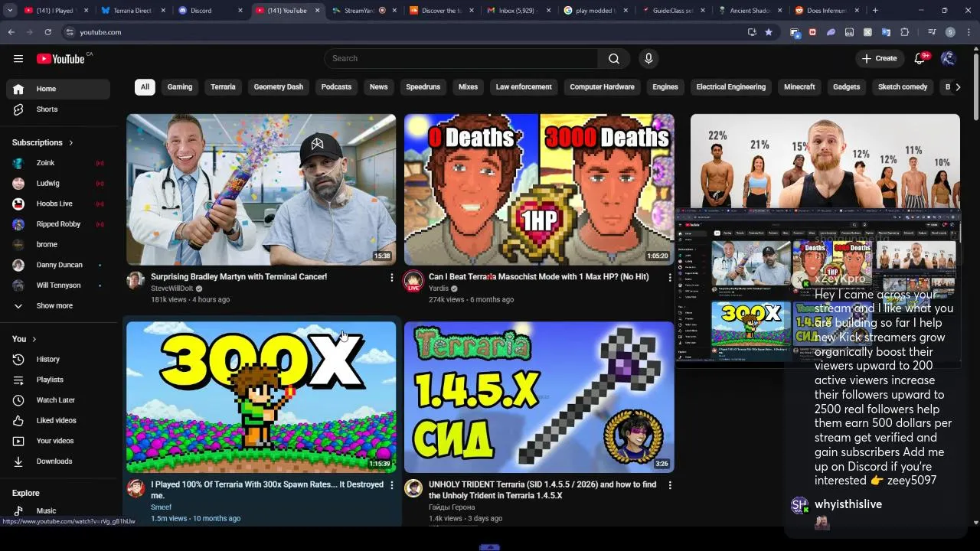This screenshot has width=980, height=551.
Task: Open Danny Duncan subscription channel
Action: (x=58, y=265)
